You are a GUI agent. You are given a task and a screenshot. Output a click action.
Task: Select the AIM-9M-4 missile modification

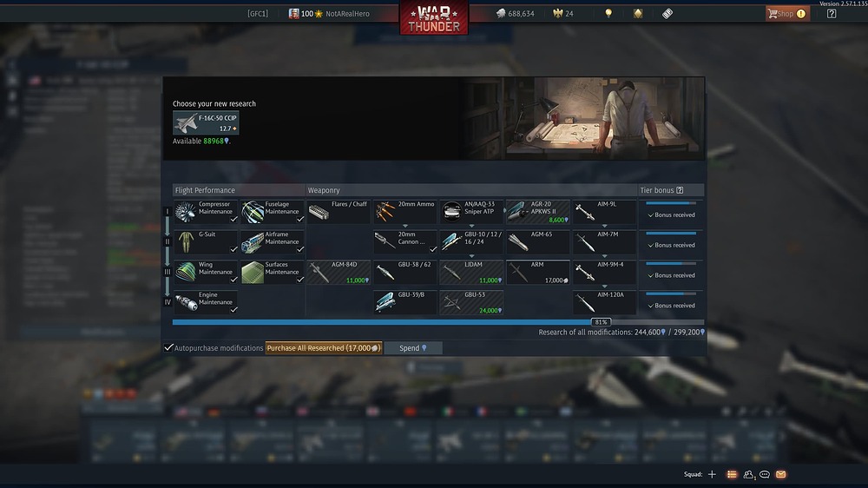604,273
